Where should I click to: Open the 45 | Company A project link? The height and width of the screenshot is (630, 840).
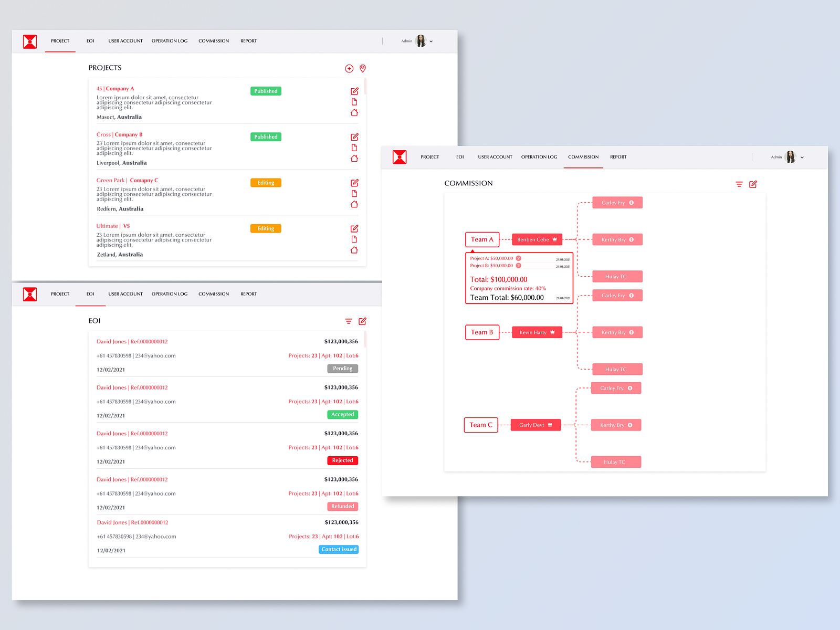click(x=115, y=89)
